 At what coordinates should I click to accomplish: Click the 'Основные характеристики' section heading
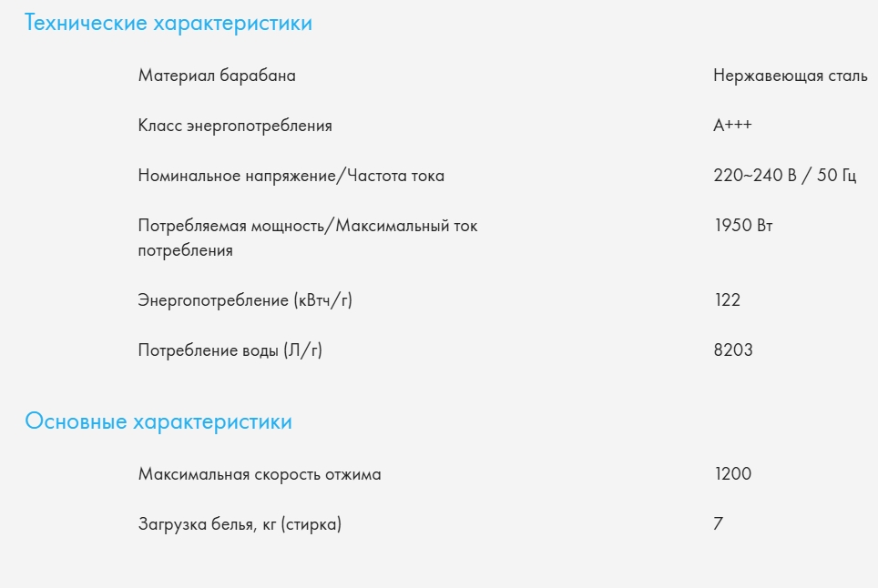click(158, 422)
